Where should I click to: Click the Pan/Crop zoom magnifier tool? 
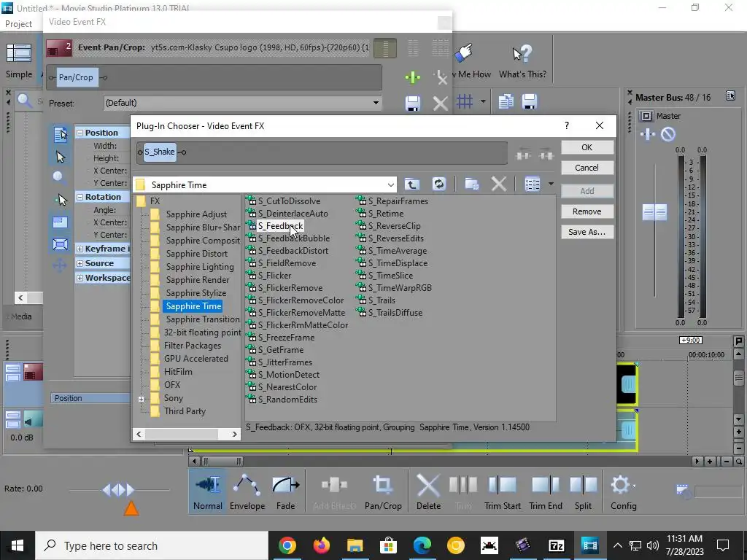[x=60, y=178]
